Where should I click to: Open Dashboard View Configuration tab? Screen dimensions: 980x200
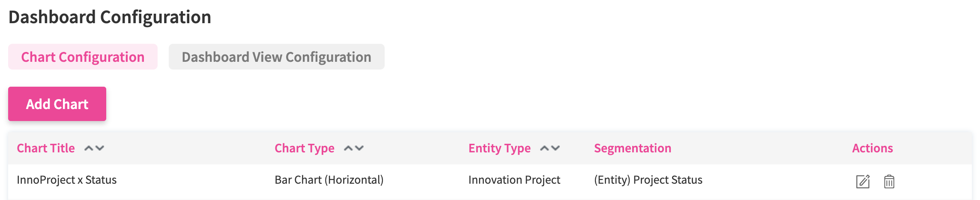click(x=276, y=57)
